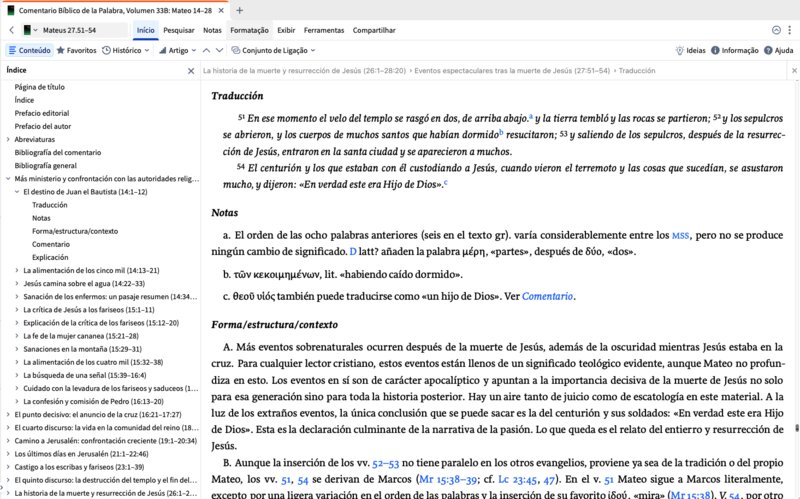Collapse the ribbon with the circled chevron
The width and height of the screenshot is (800, 499).
click(x=776, y=30)
